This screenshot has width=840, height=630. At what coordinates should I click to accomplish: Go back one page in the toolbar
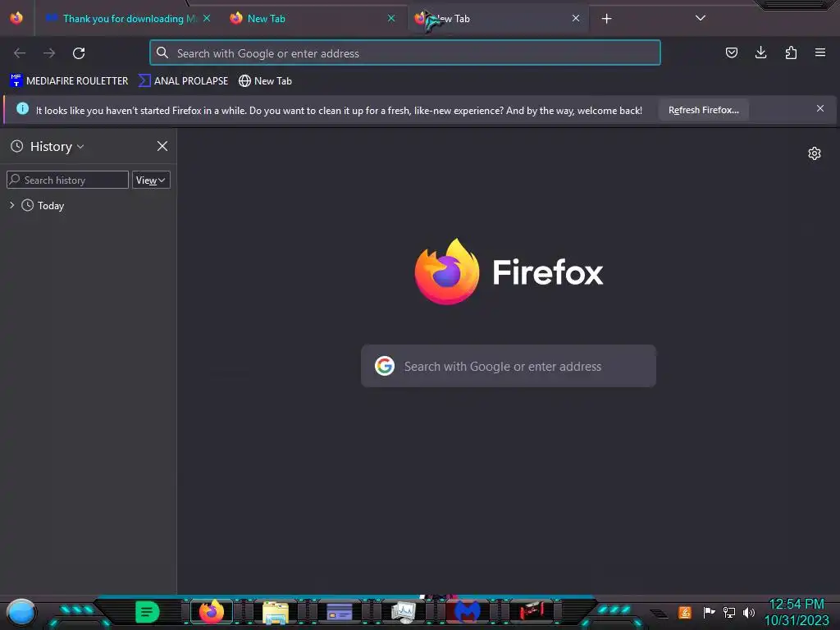point(20,53)
